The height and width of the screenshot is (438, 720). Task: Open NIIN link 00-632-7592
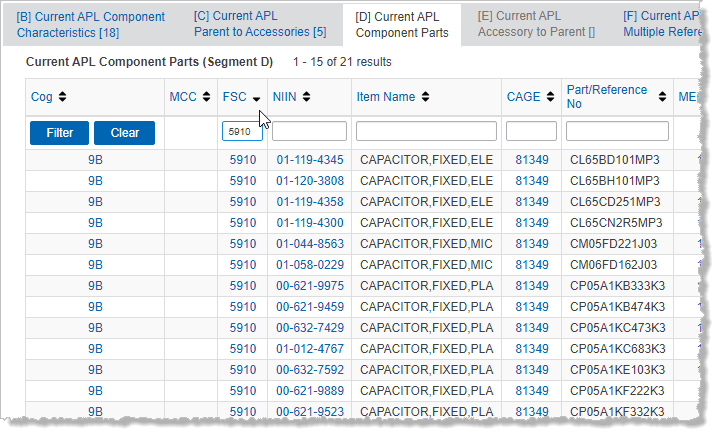pos(310,370)
